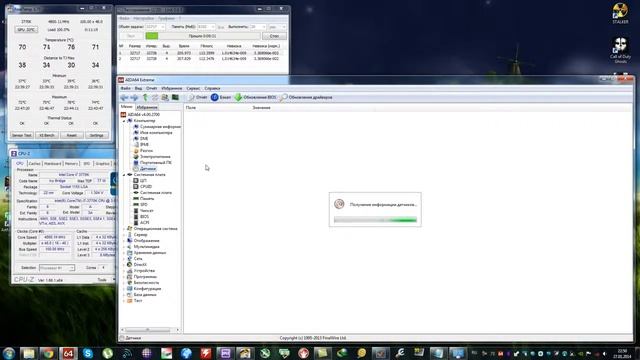640x360 pixels.
Task: Open the Вид menu in AIDA64
Action: tap(138, 88)
